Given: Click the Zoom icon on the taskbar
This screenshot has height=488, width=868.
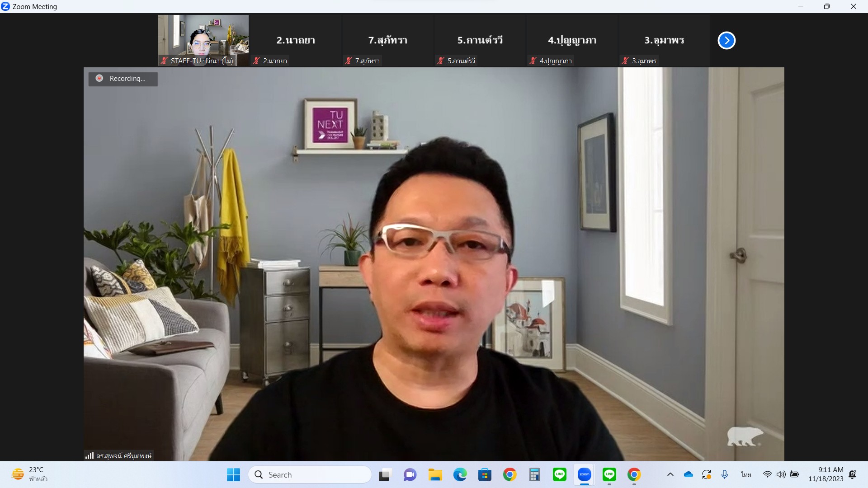Looking at the screenshot, I should pos(585,475).
